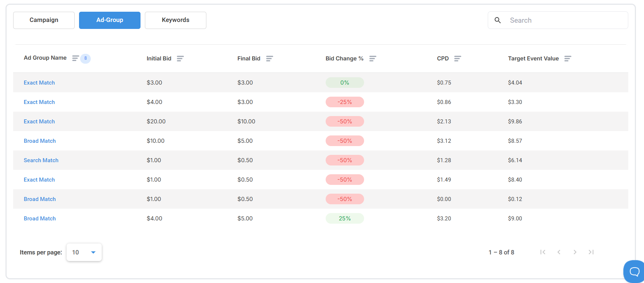Viewport: 644px width, 283px height.
Task: Switch to the Campaign tab
Action: click(x=44, y=20)
